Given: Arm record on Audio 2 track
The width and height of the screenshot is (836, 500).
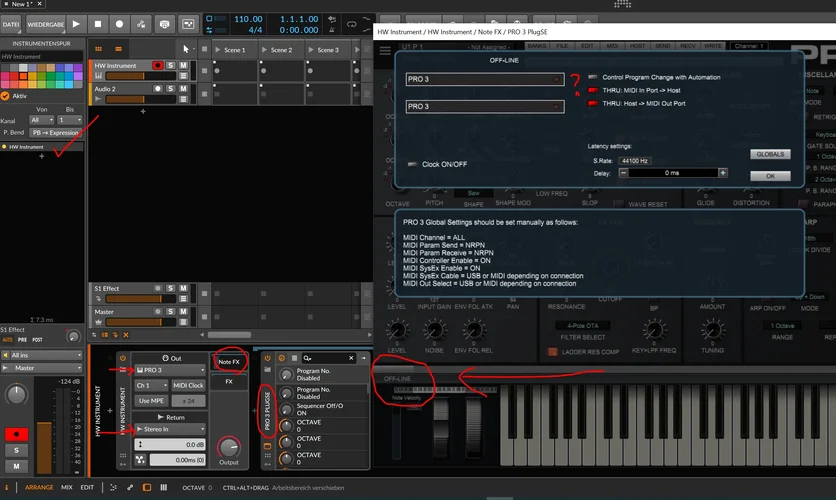Looking at the screenshot, I should pos(157,88).
